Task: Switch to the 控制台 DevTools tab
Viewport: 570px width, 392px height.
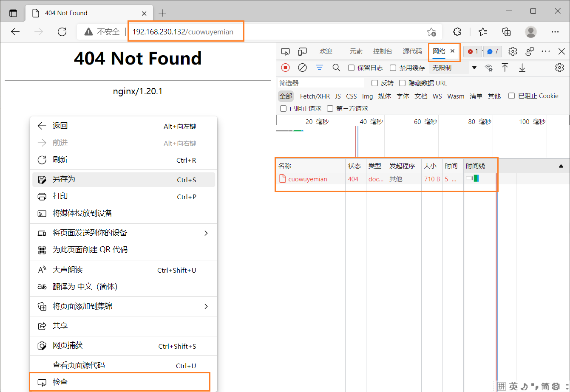Action: pos(382,51)
